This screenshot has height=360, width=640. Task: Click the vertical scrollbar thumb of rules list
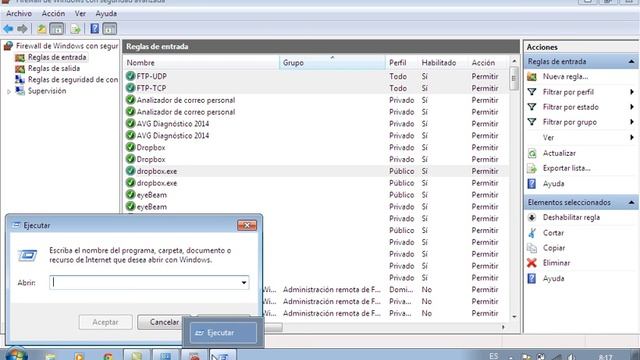[x=514, y=78]
